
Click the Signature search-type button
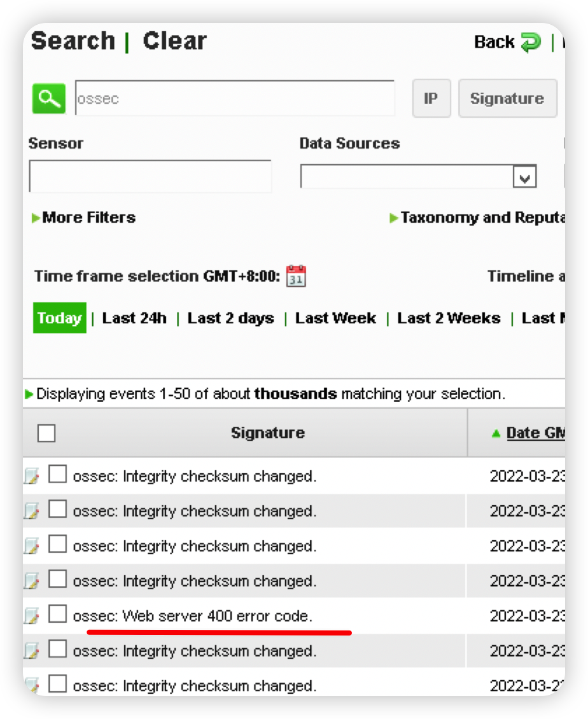tap(508, 98)
